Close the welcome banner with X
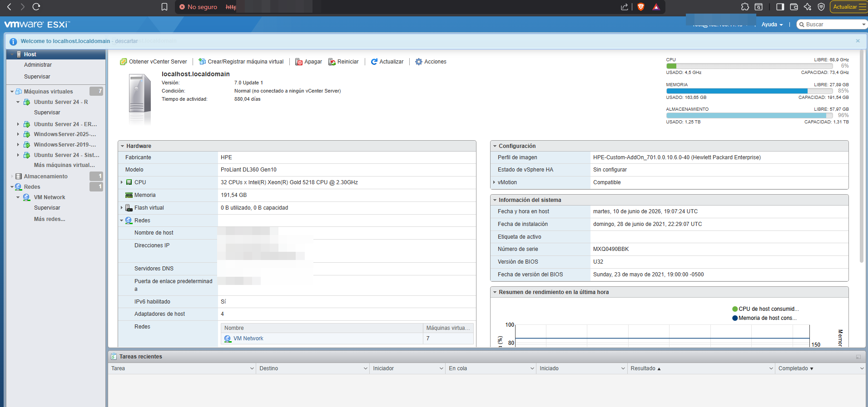868x407 pixels. click(x=858, y=41)
